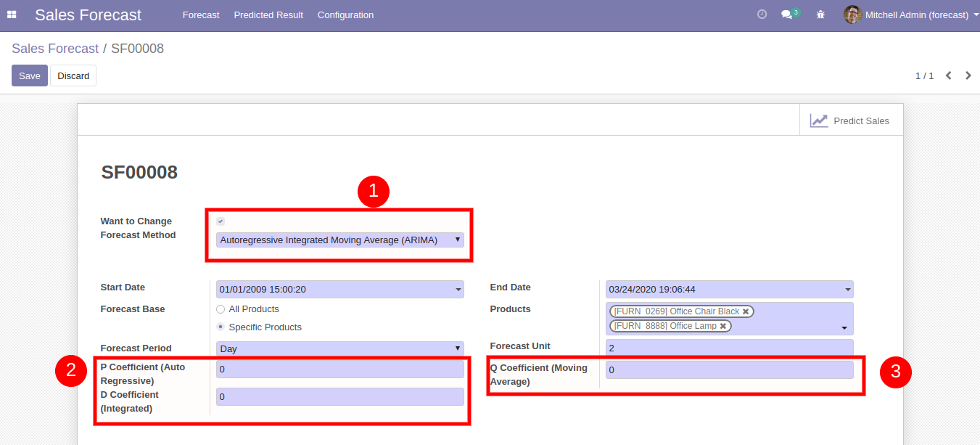The width and height of the screenshot is (980, 445).
Task: Open the conversations chat bubble icon
Action: point(786,15)
